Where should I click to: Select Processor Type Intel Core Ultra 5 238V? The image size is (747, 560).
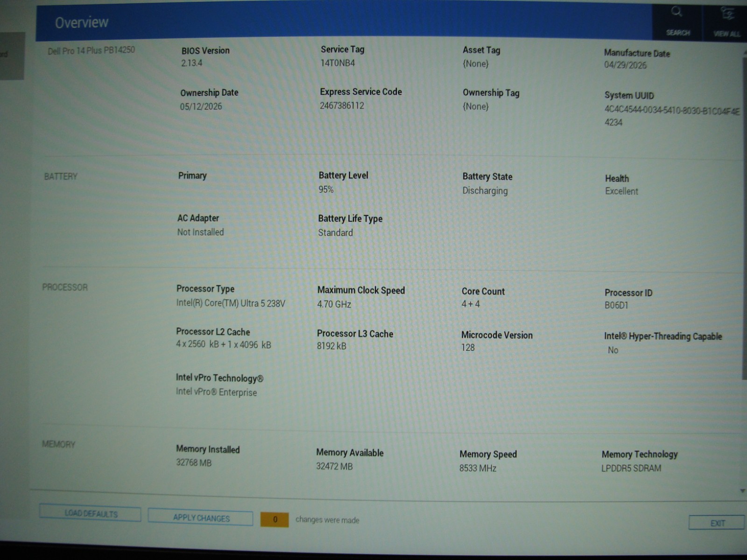coord(231,303)
